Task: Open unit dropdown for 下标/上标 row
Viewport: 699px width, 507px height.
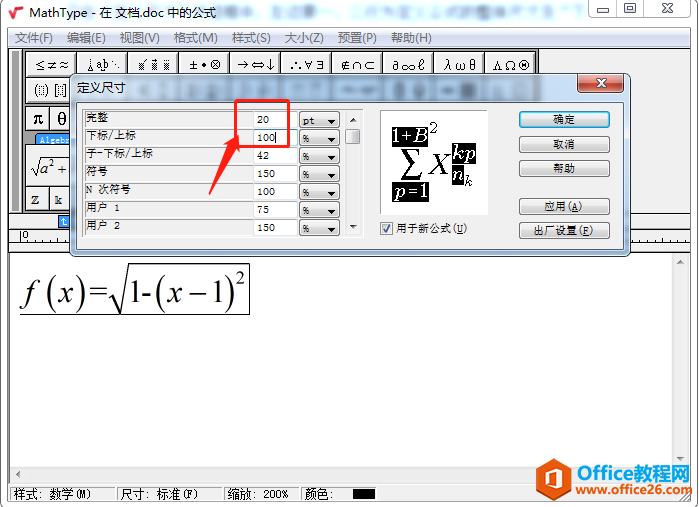Action: click(x=319, y=138)
